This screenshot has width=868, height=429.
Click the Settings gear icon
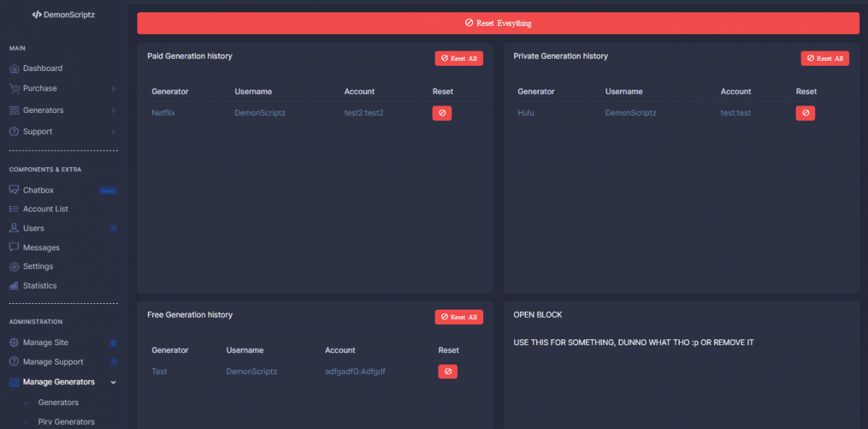coord(14,267)
